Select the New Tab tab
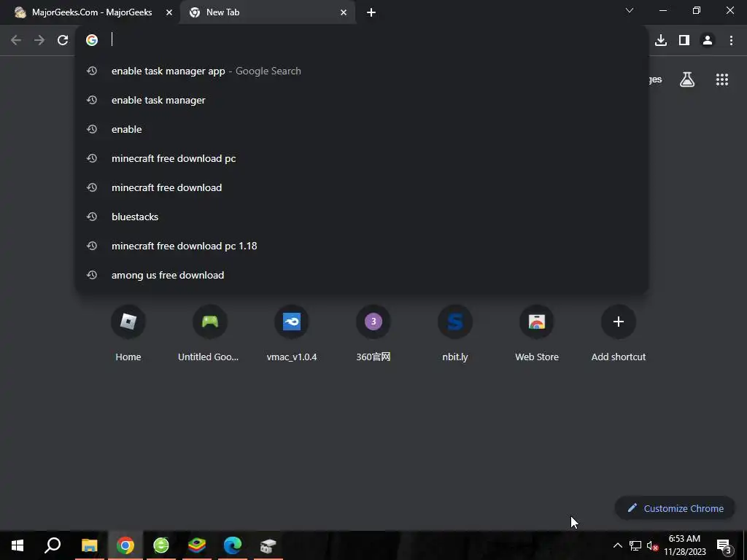747x560 pixels. (x=267, y=12)
